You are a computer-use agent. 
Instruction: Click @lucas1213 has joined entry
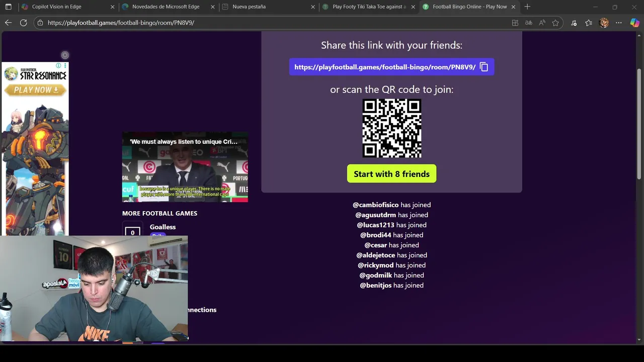[391, 225]
